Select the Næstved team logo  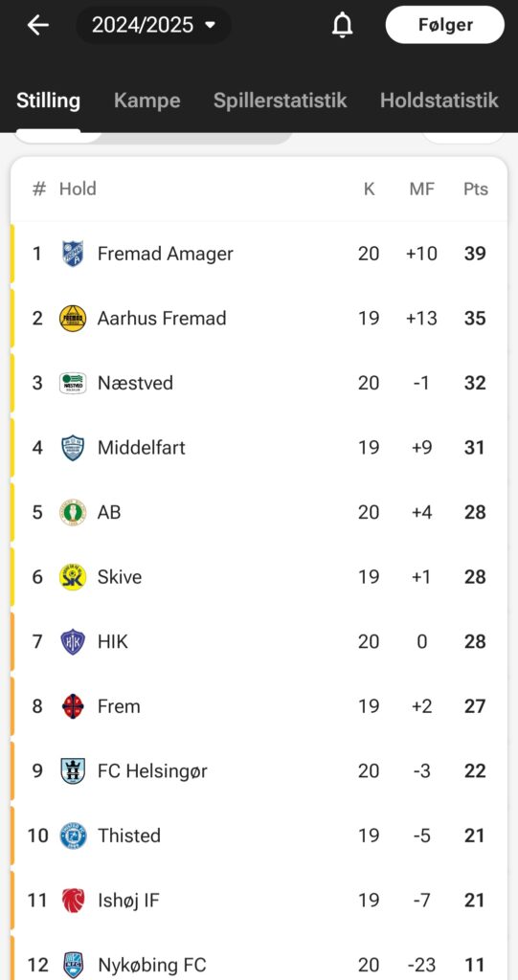(x=73, y=383)
